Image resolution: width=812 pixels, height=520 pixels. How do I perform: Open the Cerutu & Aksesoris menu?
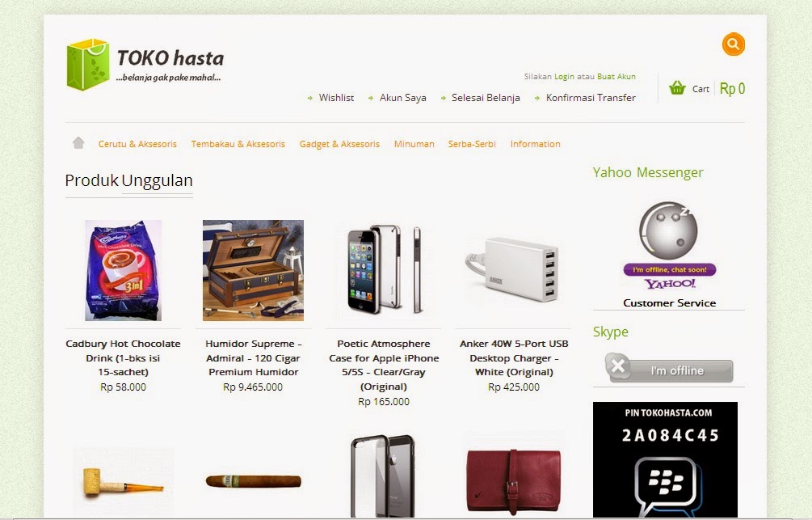[137, 144]
